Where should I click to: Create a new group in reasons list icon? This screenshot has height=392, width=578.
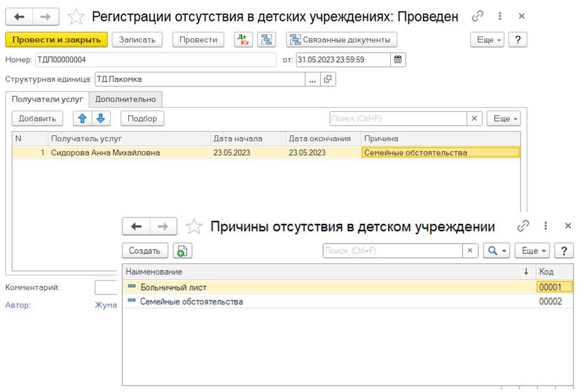[x=182, y=250]
